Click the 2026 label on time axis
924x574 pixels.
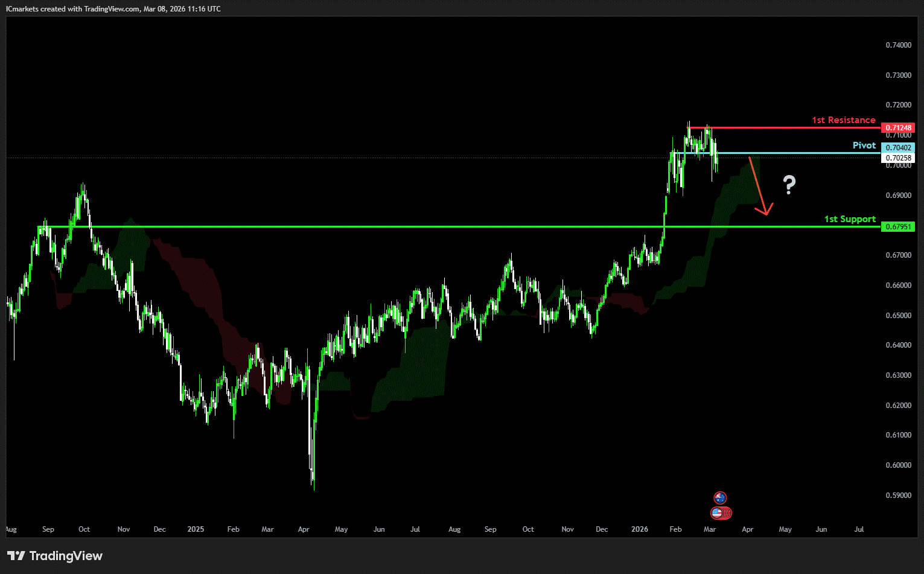pos(639,529)
